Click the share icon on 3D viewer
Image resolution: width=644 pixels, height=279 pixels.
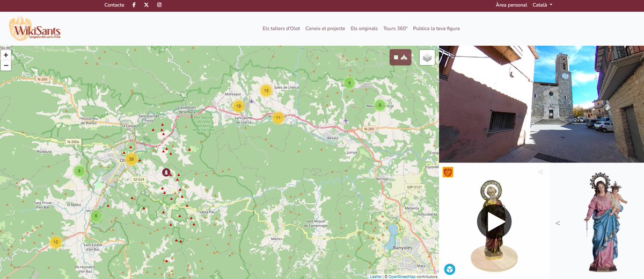(540, 173)
